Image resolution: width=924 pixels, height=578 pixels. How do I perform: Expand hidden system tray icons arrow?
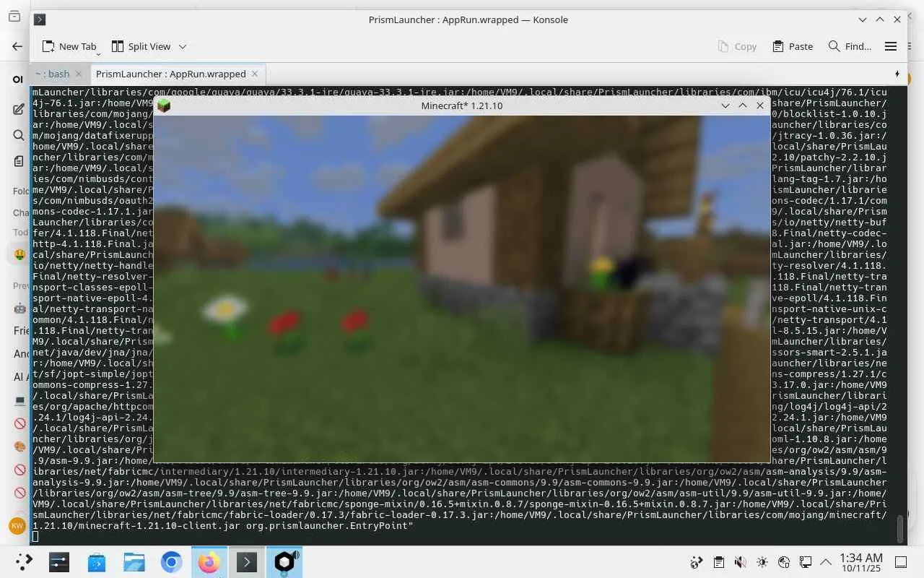(826, 562)
